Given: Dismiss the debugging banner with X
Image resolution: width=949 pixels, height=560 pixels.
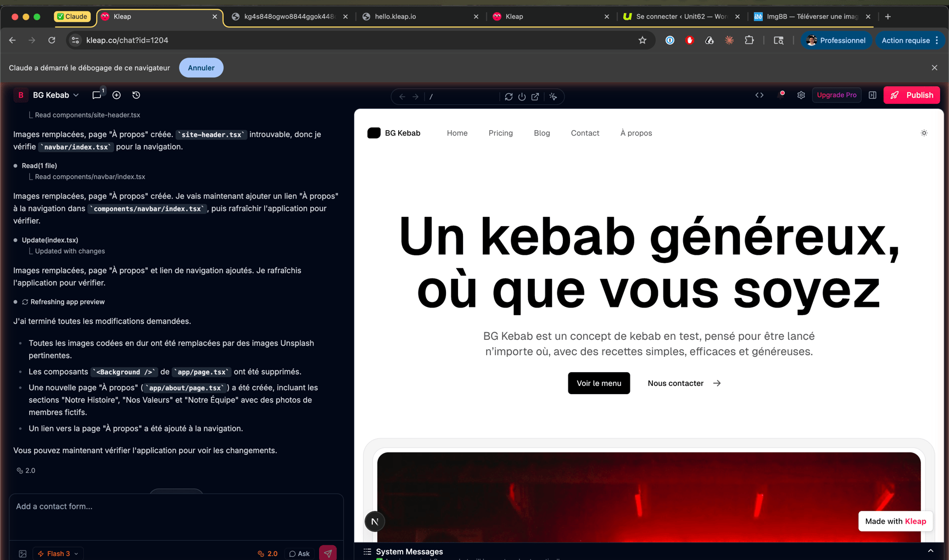Looking at the screenshot, I should (935, 68).
